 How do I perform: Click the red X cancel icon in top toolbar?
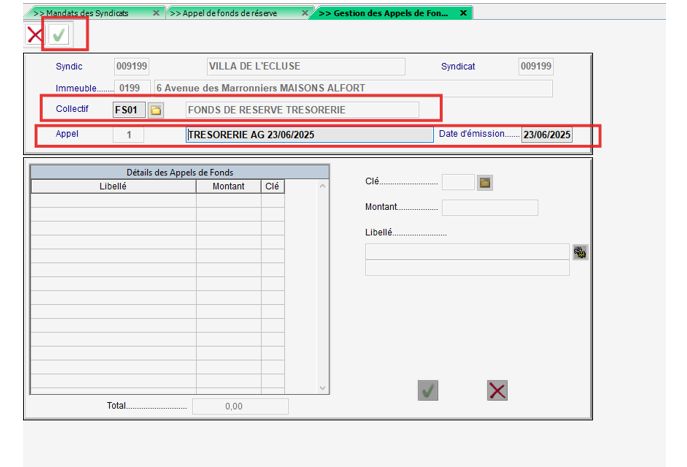pos(34,35)
